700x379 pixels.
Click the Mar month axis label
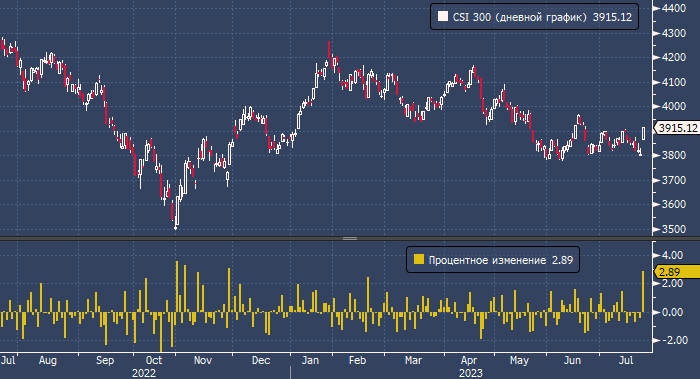(413, 360)
